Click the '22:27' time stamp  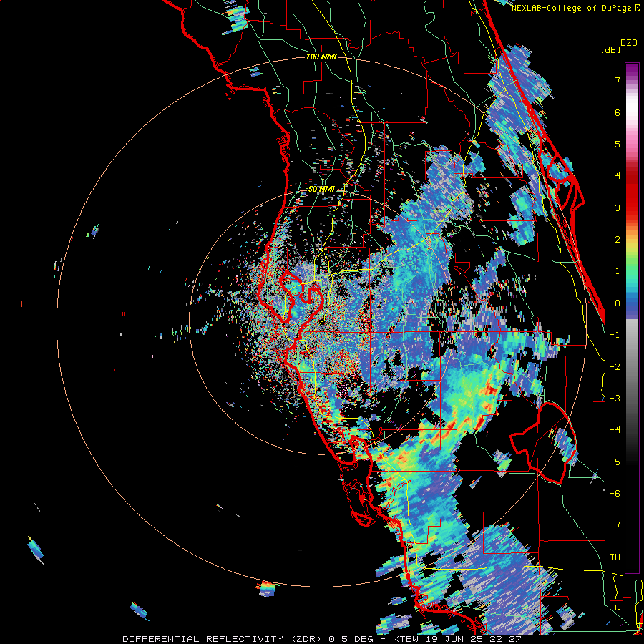click(506, 639)
